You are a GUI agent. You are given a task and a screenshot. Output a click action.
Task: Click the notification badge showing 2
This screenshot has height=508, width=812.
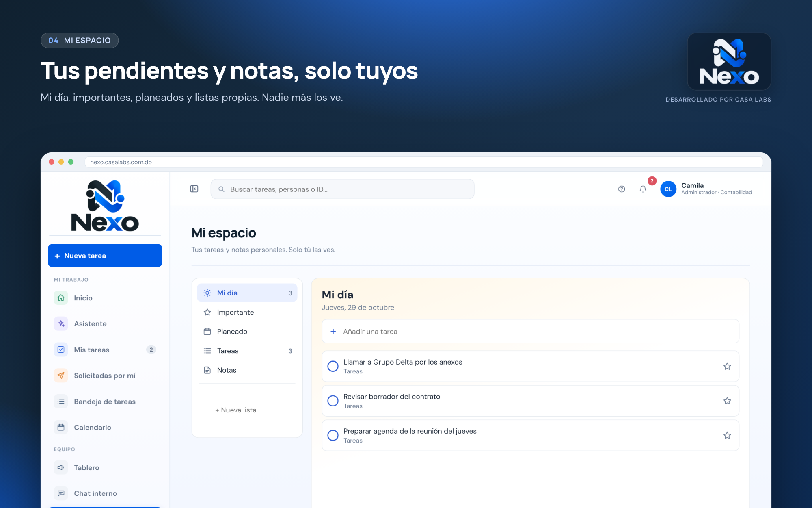[x=652, y=181]
